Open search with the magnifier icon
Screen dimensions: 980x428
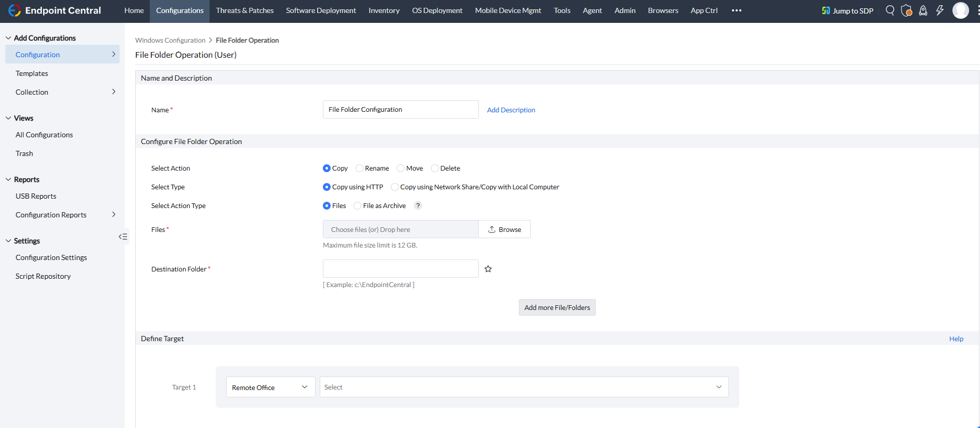click(x=890, y=10)
